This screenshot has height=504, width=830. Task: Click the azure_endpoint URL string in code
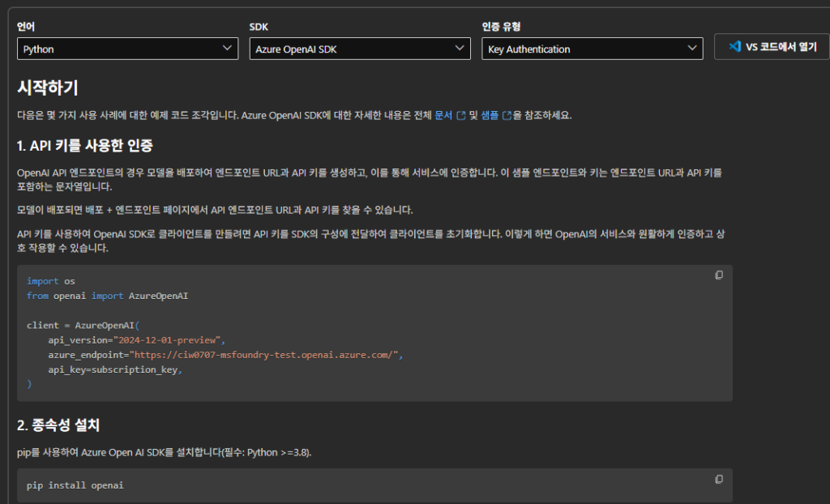pos(265,355)
